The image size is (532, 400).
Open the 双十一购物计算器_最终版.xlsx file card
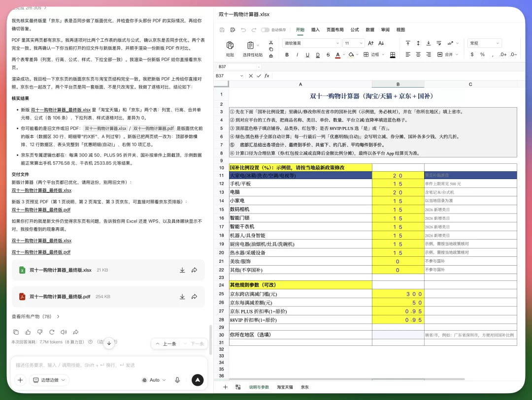click(x=108, y=270)
